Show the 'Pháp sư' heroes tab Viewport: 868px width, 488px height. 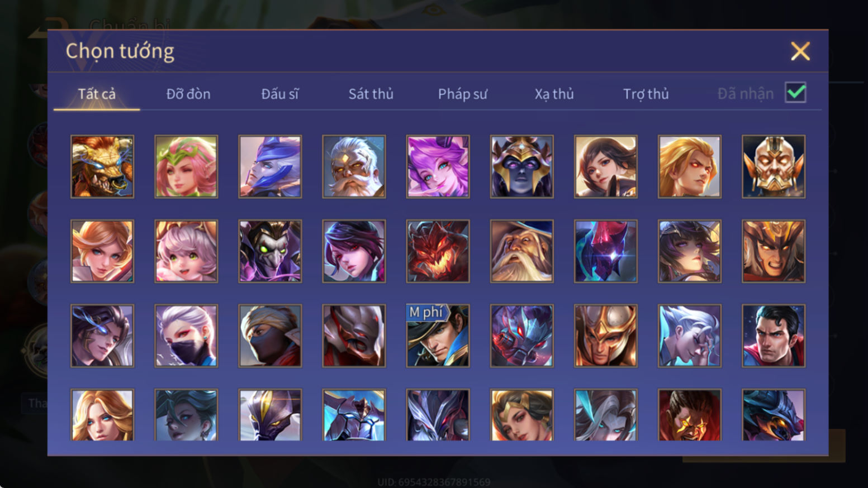pos(463,94)
